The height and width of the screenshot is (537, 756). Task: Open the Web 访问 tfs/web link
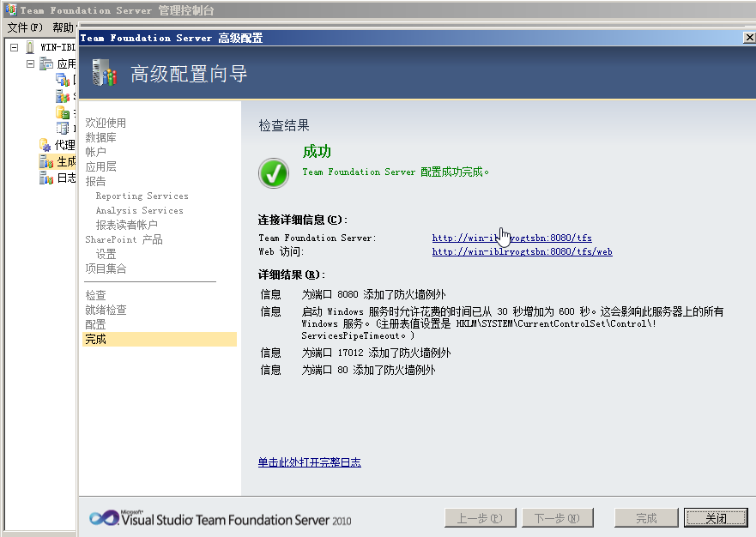tap(522, 251)
